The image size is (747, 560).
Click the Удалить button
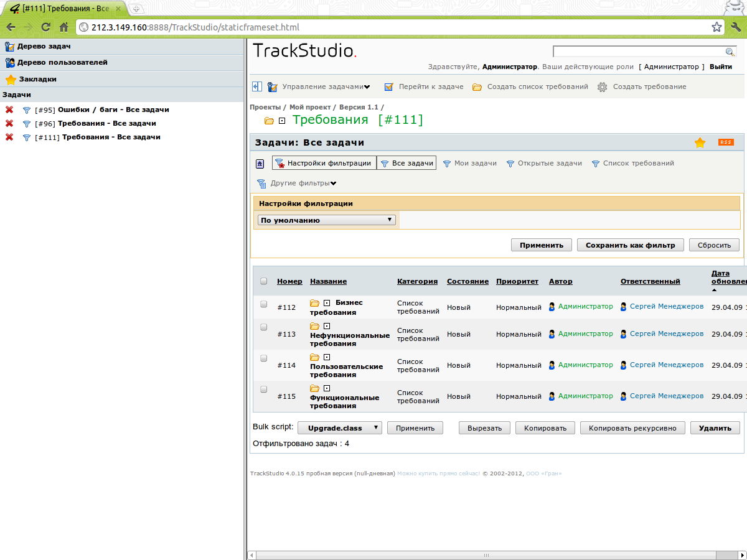point(715,428)
